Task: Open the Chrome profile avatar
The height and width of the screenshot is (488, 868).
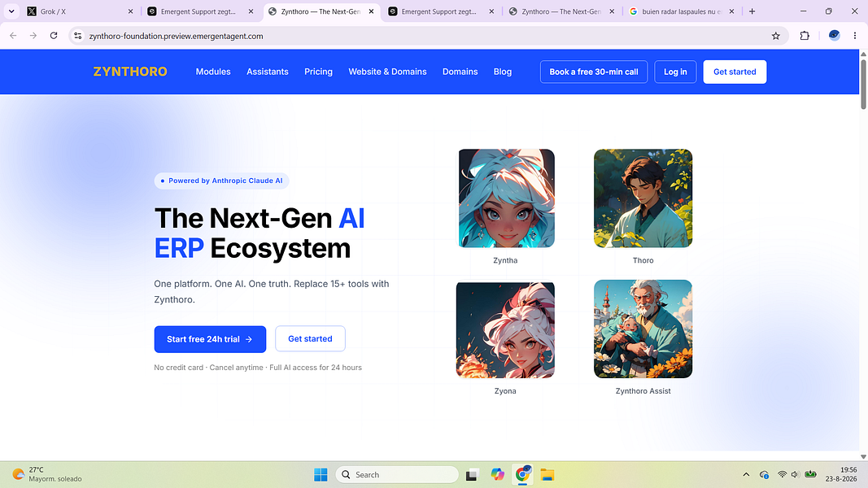Action: click(x=834, y=36)
